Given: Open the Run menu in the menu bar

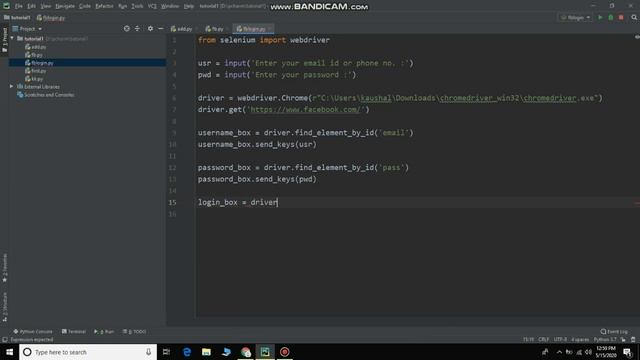Looking at the screenshot, I should (x=122, y=6).
